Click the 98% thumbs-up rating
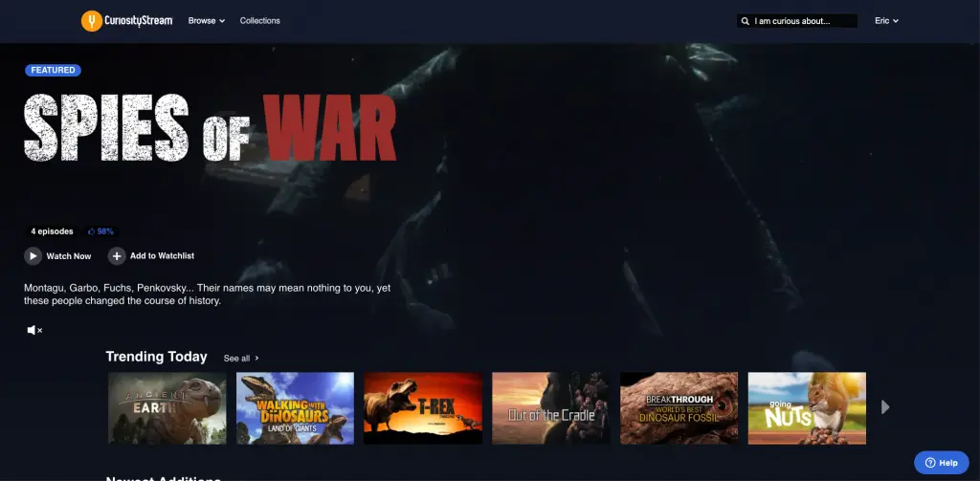980x481 pixels. pos(100,231)
